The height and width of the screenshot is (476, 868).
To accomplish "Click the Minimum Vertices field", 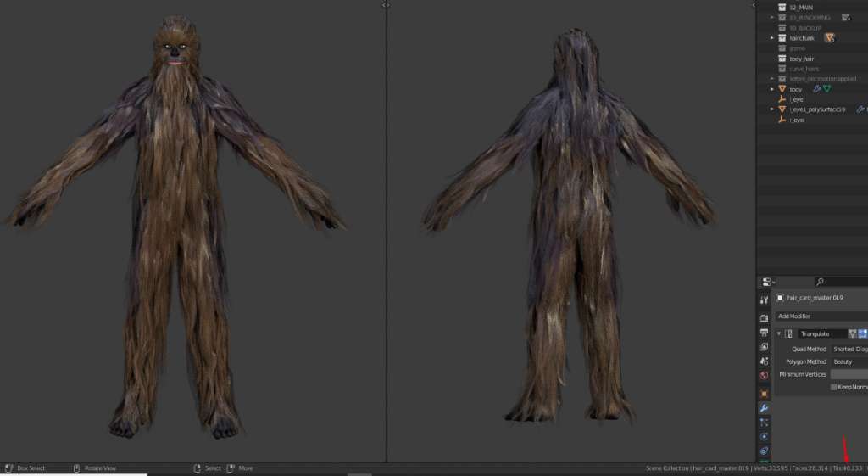I will [x=849, y=374].
